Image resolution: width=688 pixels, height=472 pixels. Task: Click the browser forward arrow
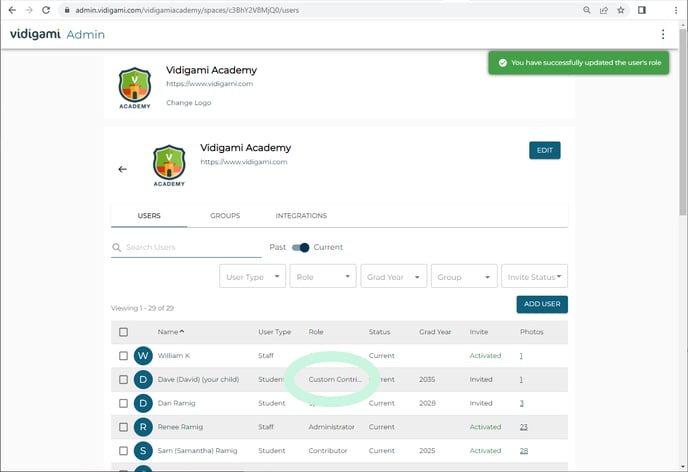coord(29,10)
